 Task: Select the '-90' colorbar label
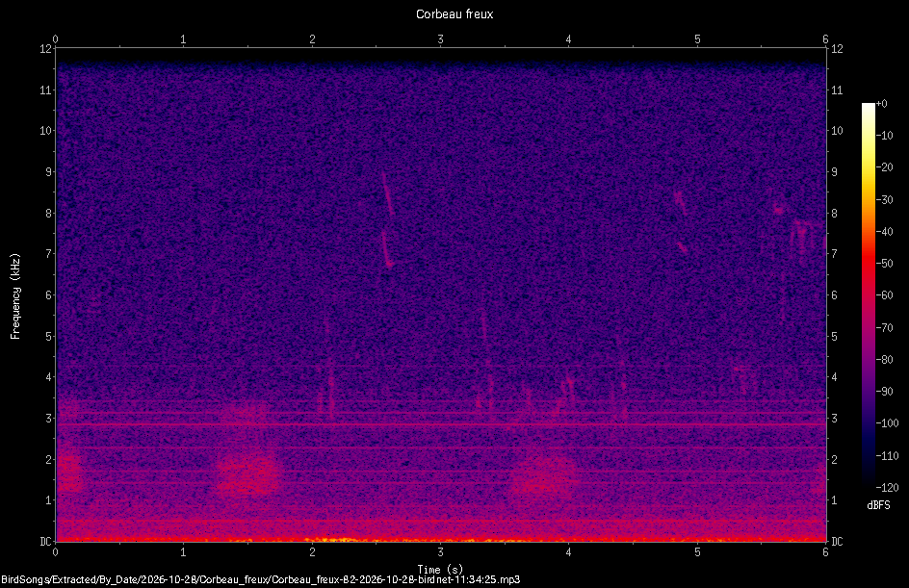click(884, 392)
